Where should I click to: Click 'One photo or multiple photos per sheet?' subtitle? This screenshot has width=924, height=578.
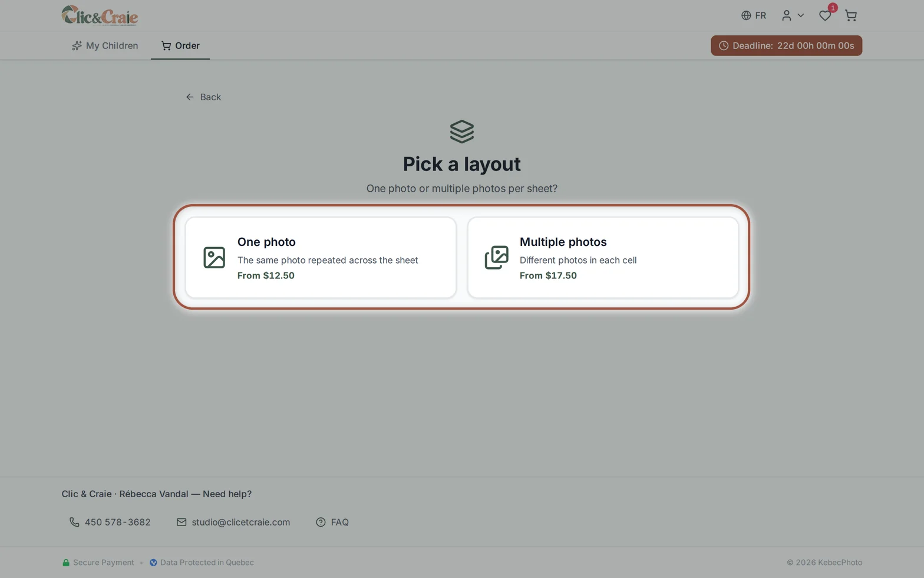pos(462,189)
